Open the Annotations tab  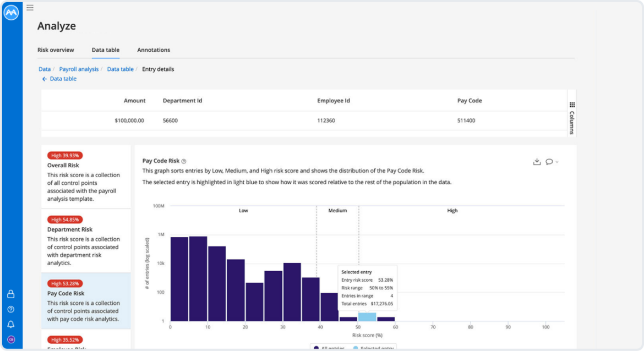[154, 50]
